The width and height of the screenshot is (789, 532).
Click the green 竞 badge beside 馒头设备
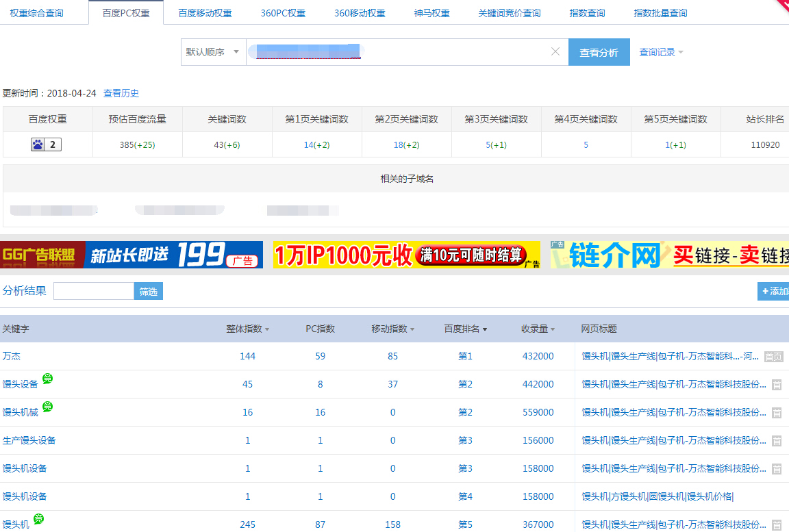[x=48, y=379]
